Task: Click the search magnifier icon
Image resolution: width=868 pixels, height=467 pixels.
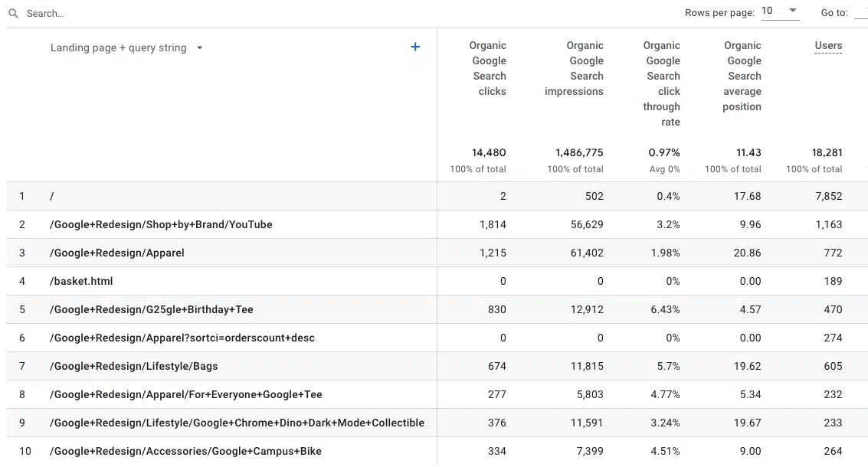Action: coord(13,14)
